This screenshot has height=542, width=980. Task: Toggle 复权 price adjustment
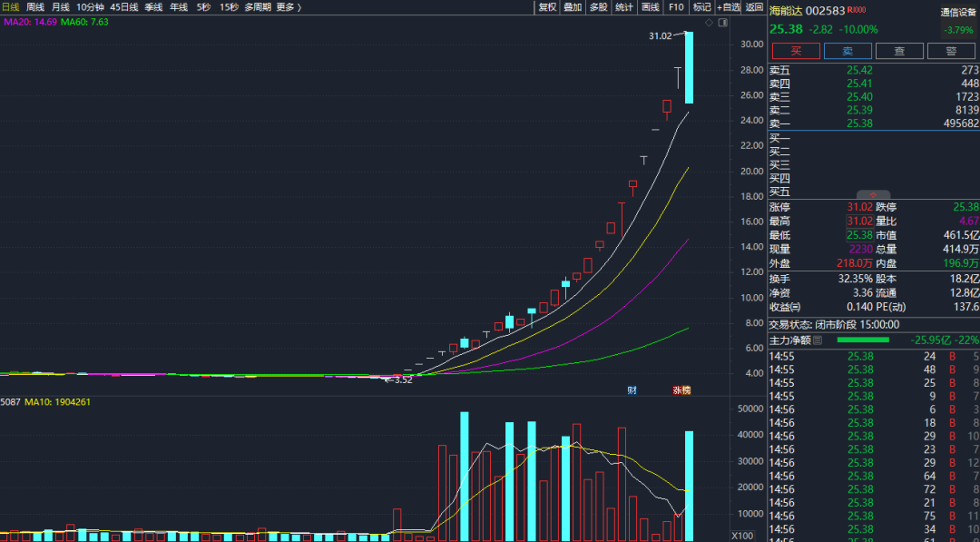pyautogui.click(x=547, y=7)
